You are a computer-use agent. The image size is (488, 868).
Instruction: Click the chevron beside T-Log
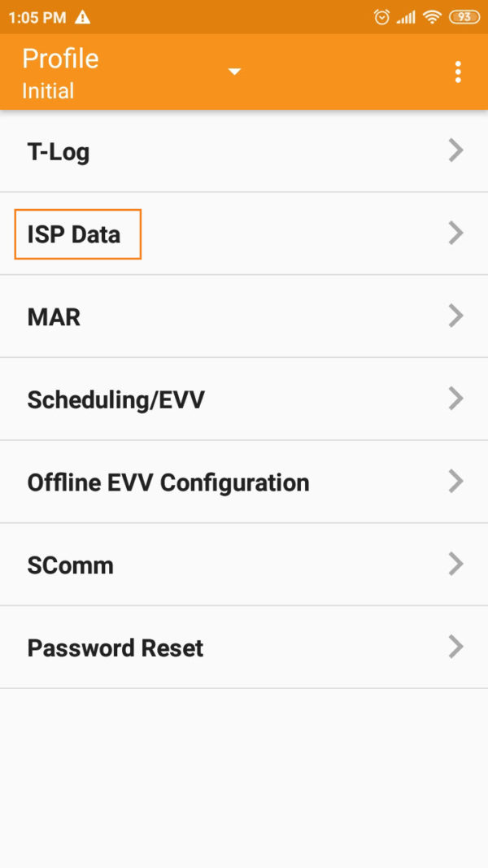455,150
